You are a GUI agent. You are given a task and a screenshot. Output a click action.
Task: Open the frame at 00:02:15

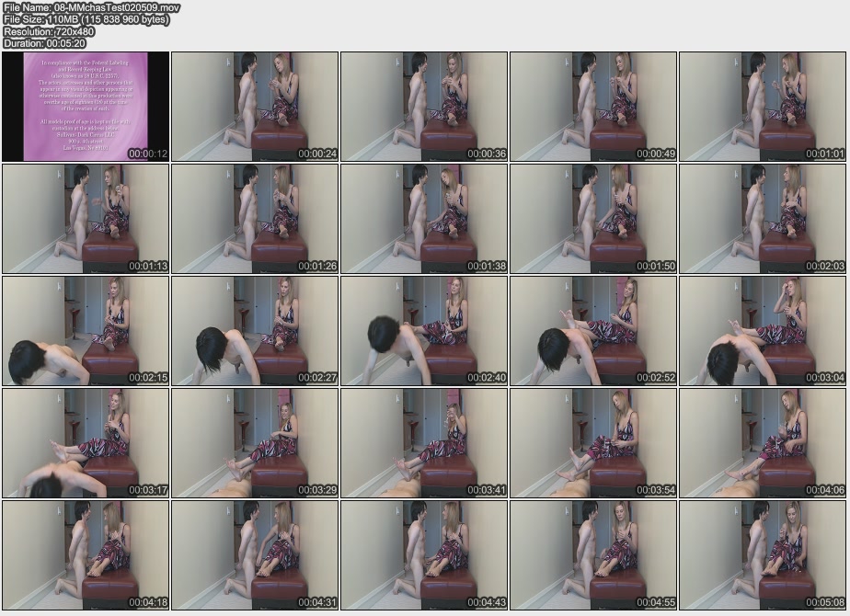[86, 331]
